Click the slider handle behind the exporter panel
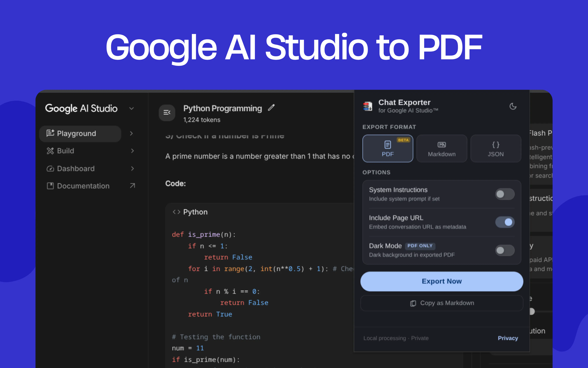Viewport: 588px width, 368px height. click(x=532, y=311)
